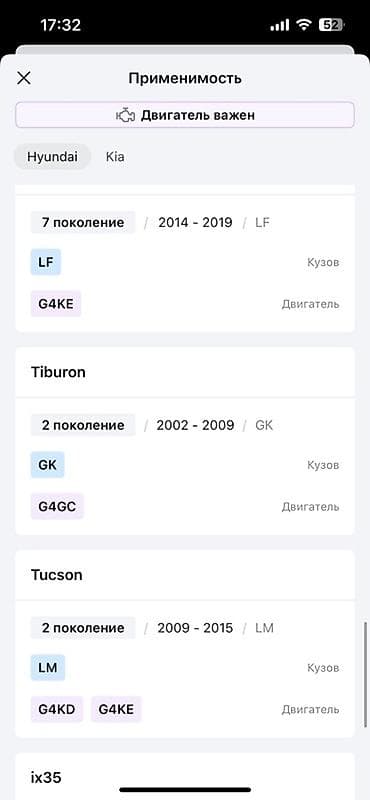
Task: Tap the Tiburon 2 поколение generation badge
Action: click(83, 426)
